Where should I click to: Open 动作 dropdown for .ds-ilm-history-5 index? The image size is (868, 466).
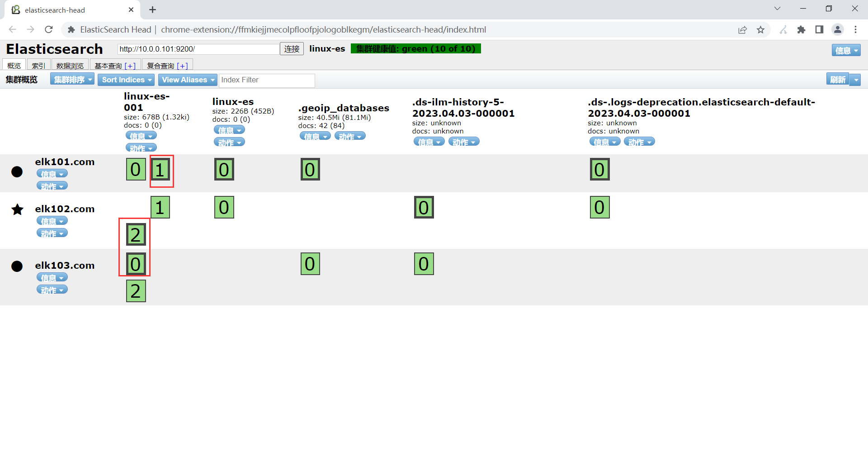pyautogui.click(x=464, y=142)
